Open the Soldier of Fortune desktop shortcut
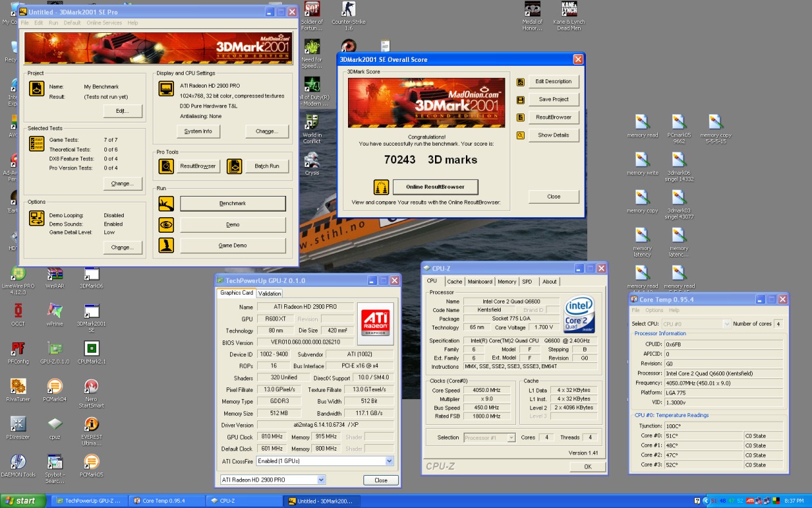 point(312,16)
